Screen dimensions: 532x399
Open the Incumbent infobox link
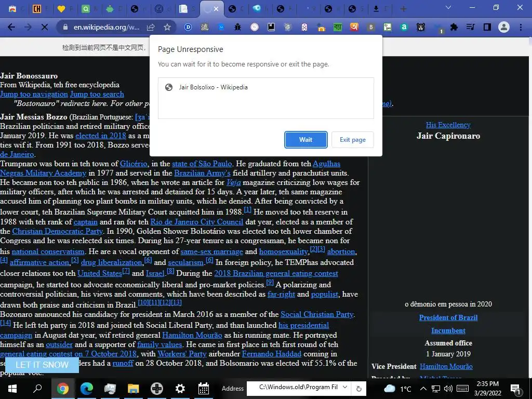(x=448, y=330)
